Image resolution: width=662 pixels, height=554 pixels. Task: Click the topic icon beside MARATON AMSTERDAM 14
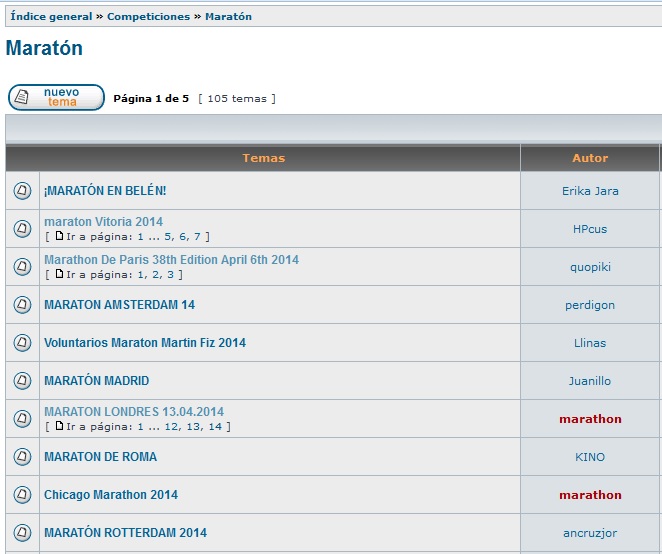(22, 305)
